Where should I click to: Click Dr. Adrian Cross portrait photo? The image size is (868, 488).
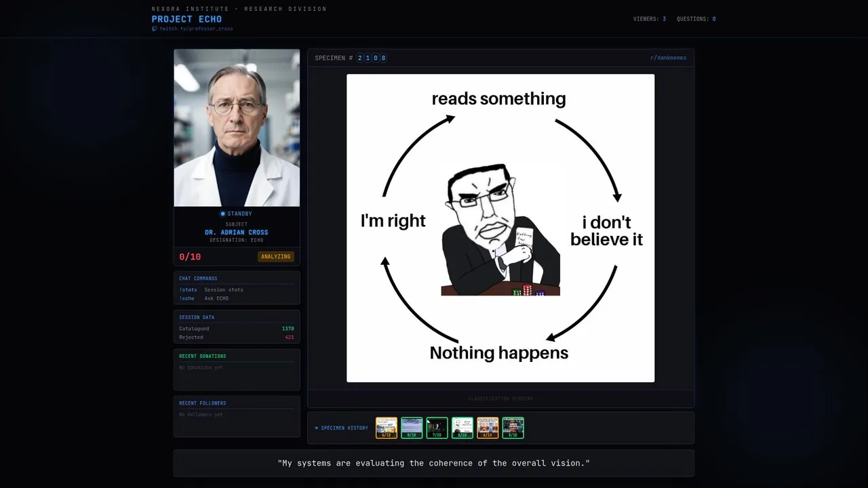(x=237, y=127)
